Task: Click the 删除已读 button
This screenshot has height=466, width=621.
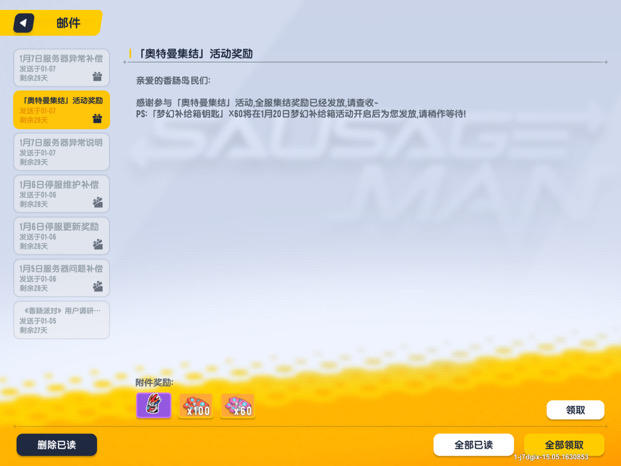Action: point(57,445)
